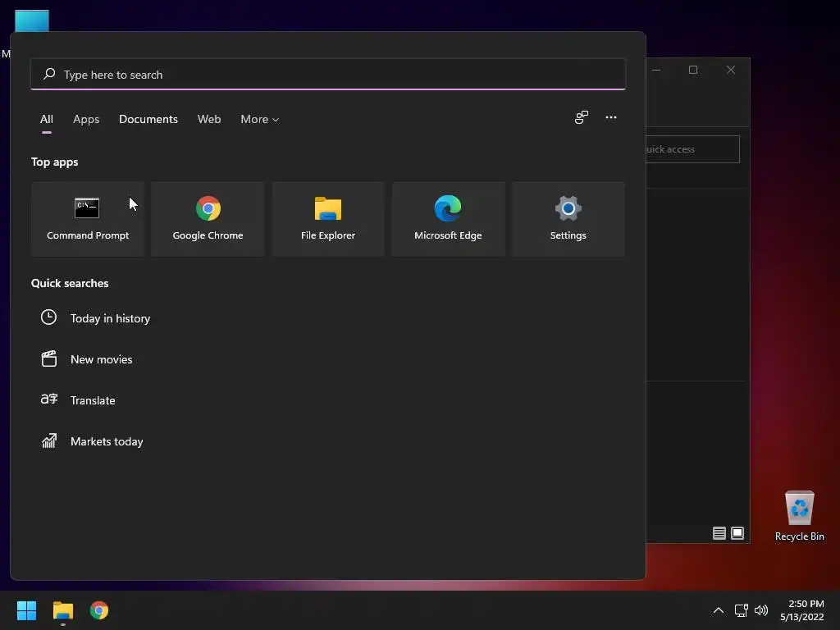Expand the More filter dropdown
The height and width of the screenshot is (630, 840).
click(x=260, y=120)
